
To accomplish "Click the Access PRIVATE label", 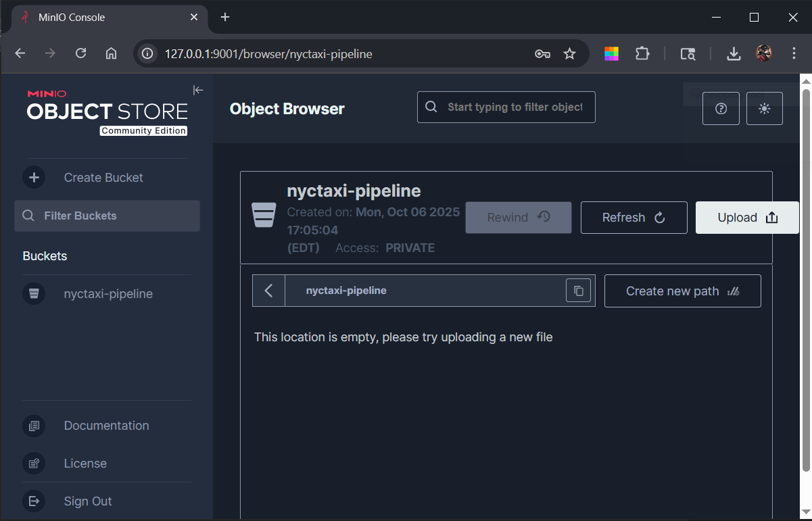I will tap(385, 248).
